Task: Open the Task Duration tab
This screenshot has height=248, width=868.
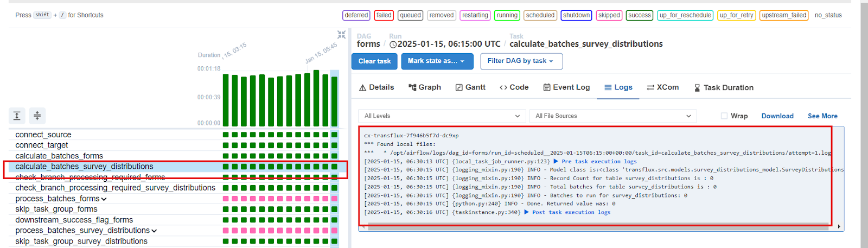Action: pos(724,88)
